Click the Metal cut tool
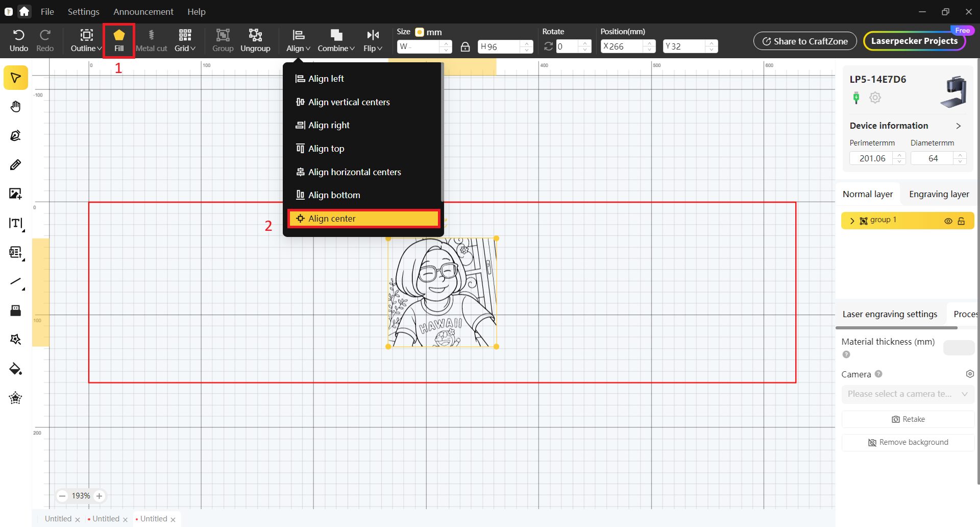Image resolution: width=980 pixels, height=527 pixels. point(151,41)
